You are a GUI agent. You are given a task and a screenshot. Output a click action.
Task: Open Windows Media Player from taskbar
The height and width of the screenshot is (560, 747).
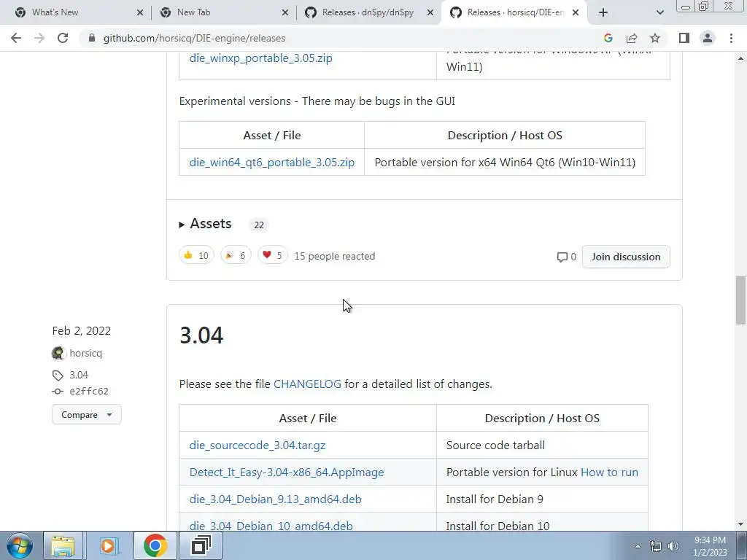pyautogui.click(x=108, y=545)
